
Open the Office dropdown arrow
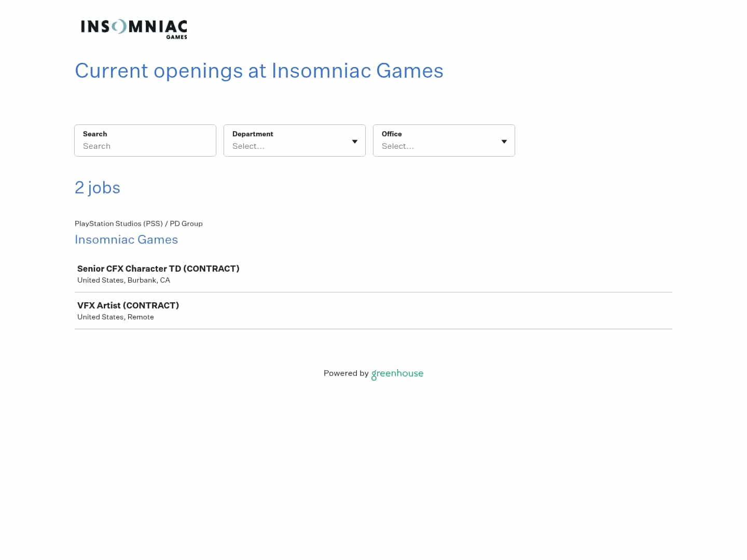(x=504, y=141)
